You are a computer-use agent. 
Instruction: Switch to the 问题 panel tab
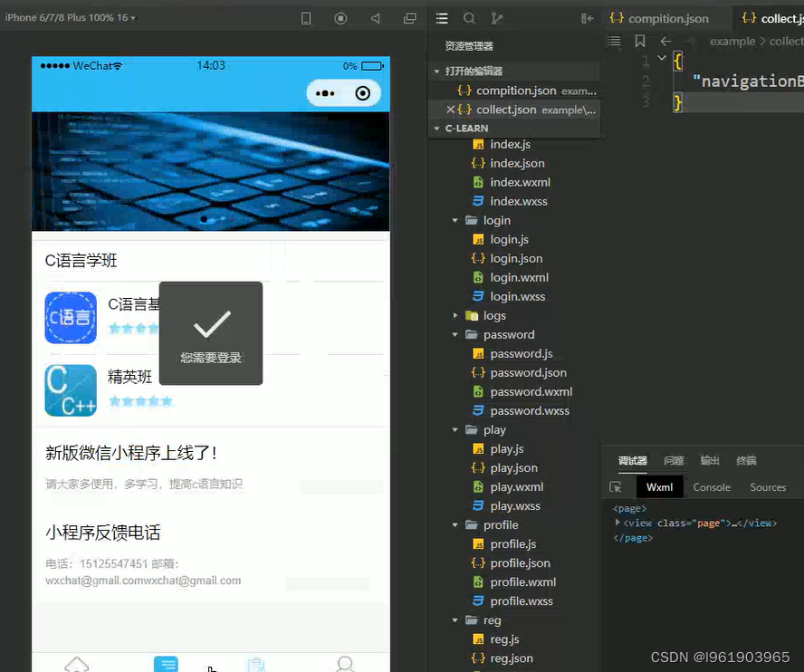674,461
